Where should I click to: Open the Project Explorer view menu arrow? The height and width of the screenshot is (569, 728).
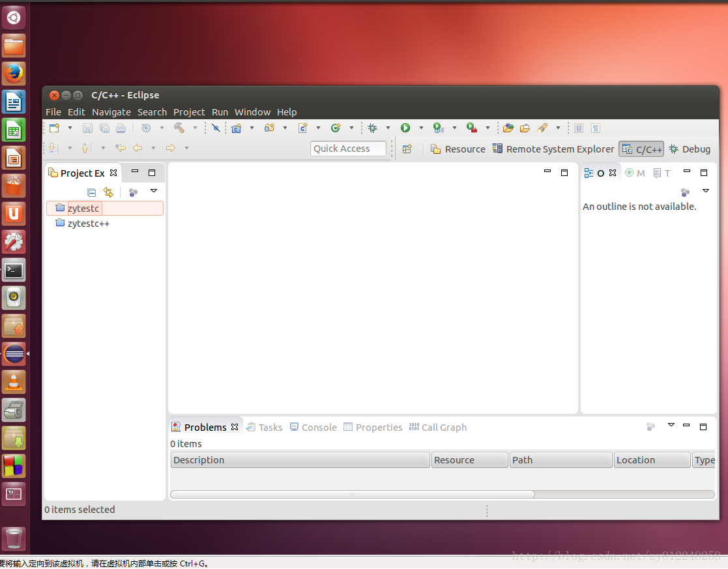(x=154, y=191)
